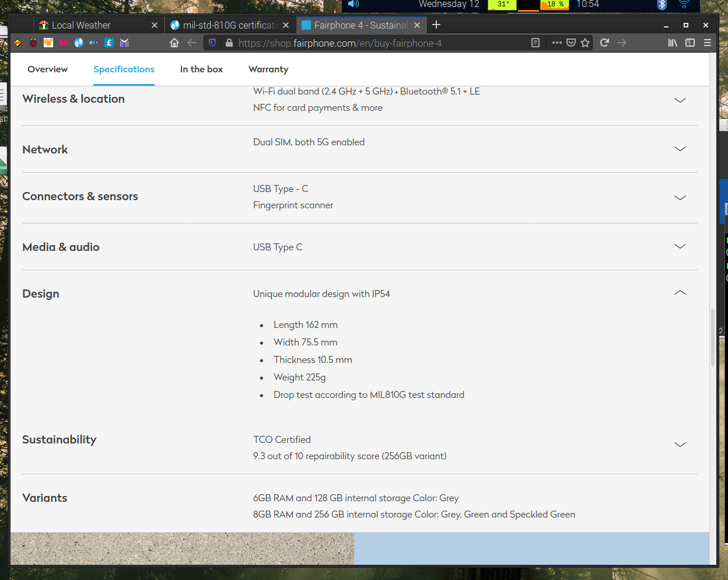The height and width of the screenshot is (580, 728).
Task: Select the In the box tab
Action: click(x=201, y=69)
